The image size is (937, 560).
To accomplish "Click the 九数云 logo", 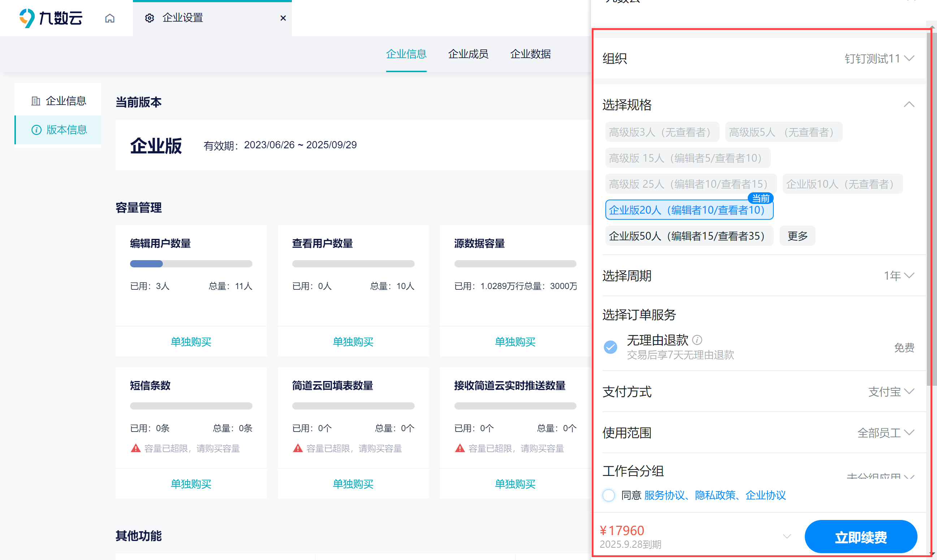I will pyautogui.click(x=51, y=18).
